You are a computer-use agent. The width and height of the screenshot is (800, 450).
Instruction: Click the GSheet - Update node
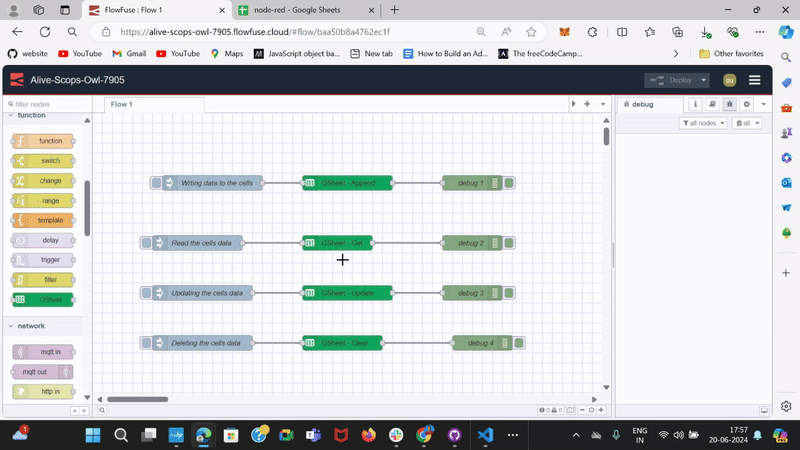[347, 293]
